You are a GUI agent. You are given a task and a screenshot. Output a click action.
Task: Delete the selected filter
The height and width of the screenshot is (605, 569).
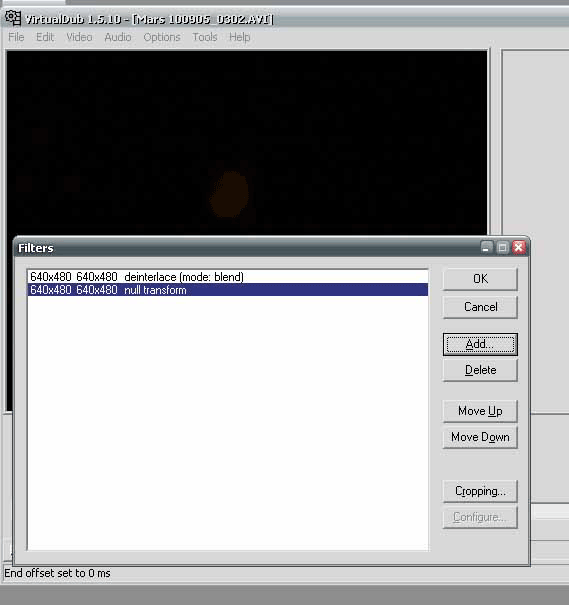(x=480, y=370)
